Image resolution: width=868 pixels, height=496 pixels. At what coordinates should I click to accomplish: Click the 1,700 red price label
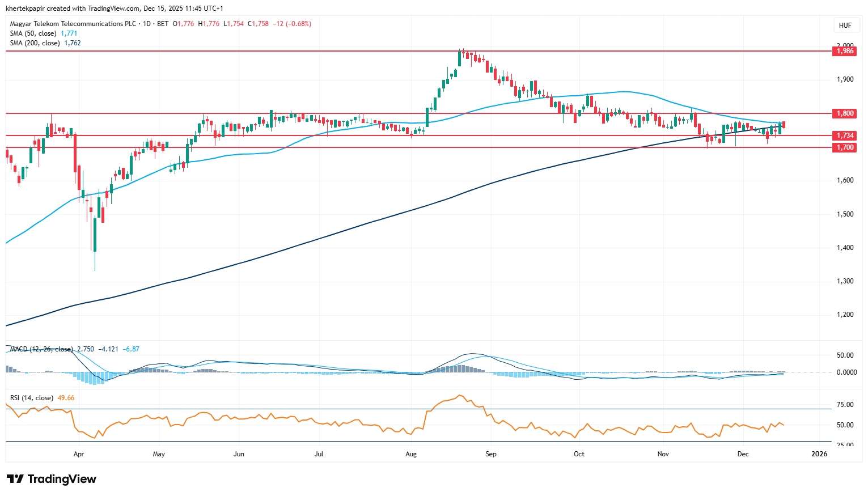click(845, 147)
